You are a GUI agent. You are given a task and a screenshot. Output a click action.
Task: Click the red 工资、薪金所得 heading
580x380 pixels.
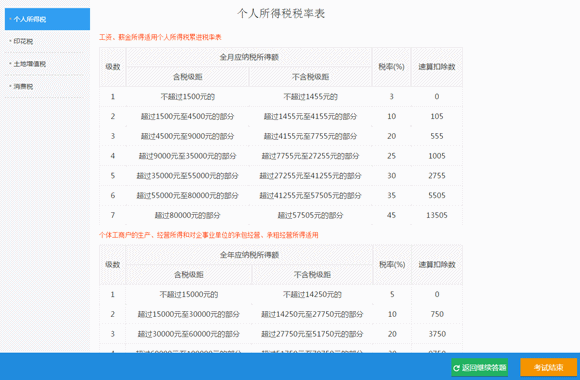[160, 37]
